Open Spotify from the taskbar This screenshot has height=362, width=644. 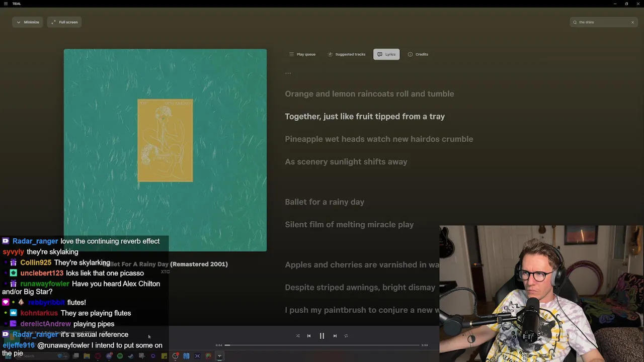pos(120,356)
